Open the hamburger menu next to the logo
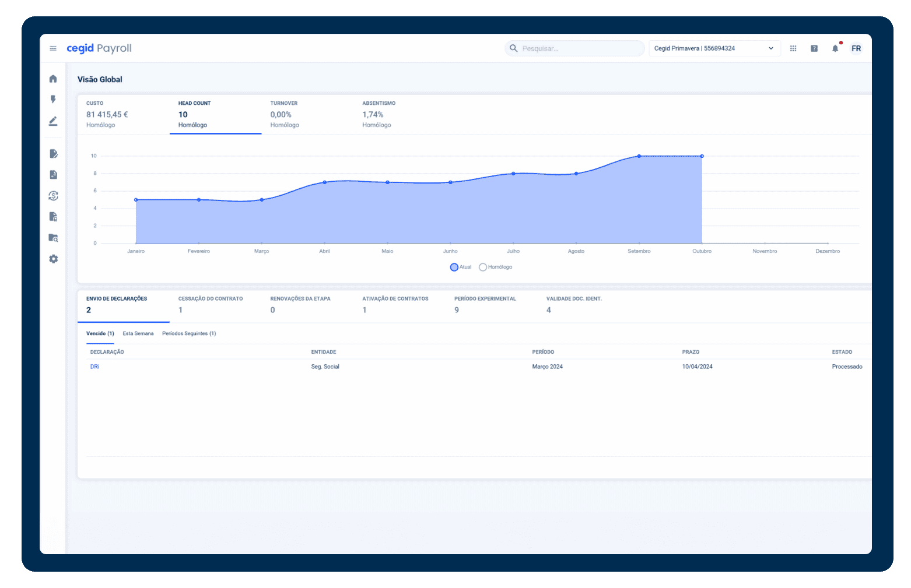The width and height of the screenshot is (911, 588). click(x=53, y=48)
